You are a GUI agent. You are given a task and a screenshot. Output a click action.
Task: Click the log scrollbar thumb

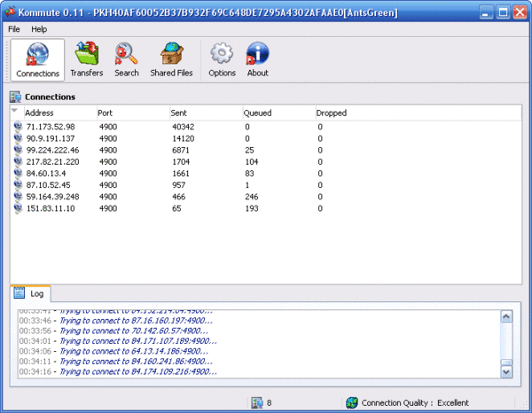tap(506, 362)
